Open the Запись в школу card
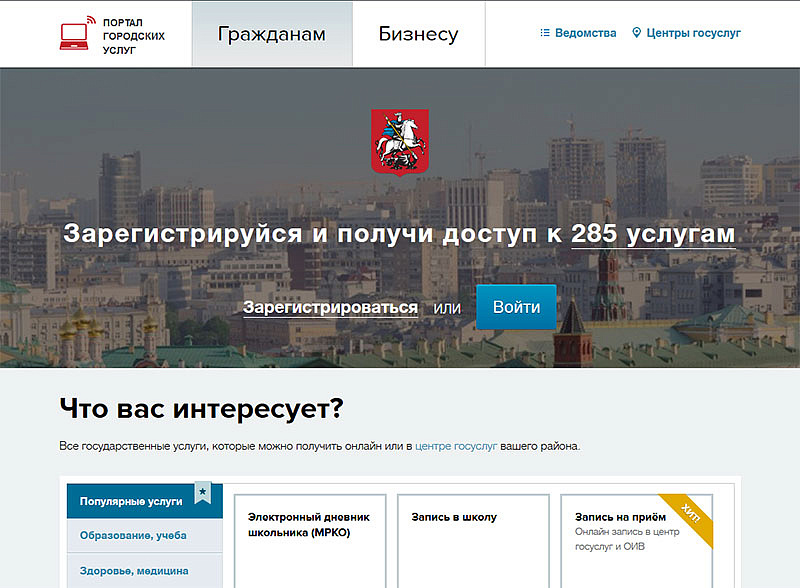The height and width of the screenshot is (588, 800). tap(472, 540)
